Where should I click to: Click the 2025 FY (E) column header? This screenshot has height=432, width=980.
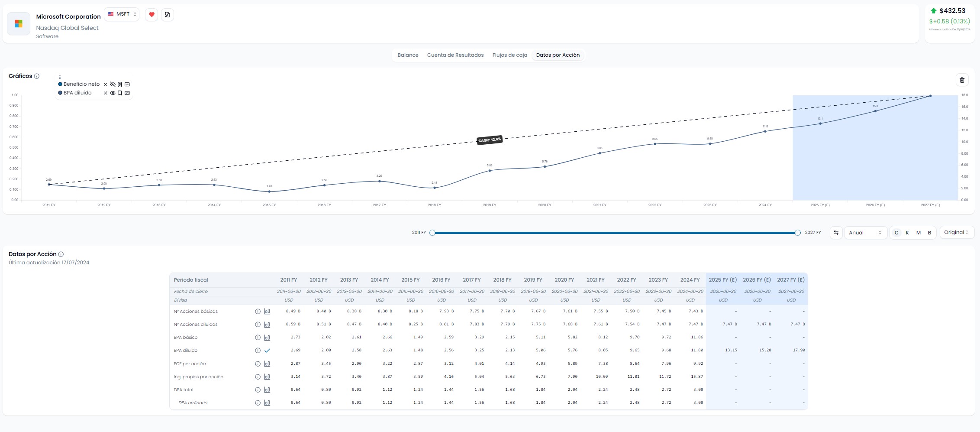[x=722, y=280]
